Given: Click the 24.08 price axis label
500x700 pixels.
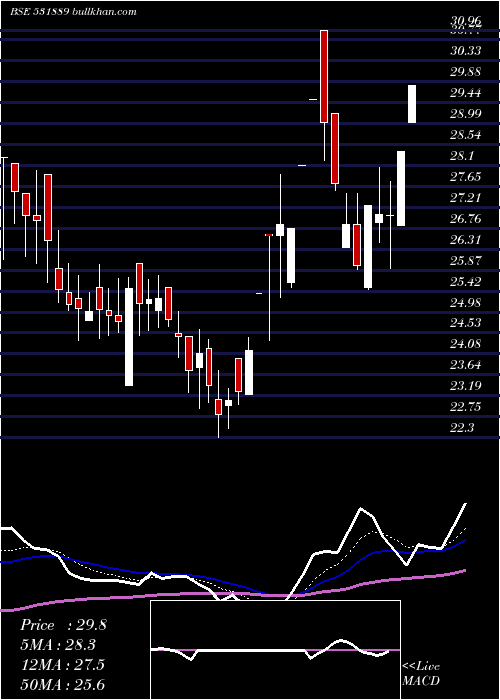Looking at the screenshot, I should click(466, 344).
